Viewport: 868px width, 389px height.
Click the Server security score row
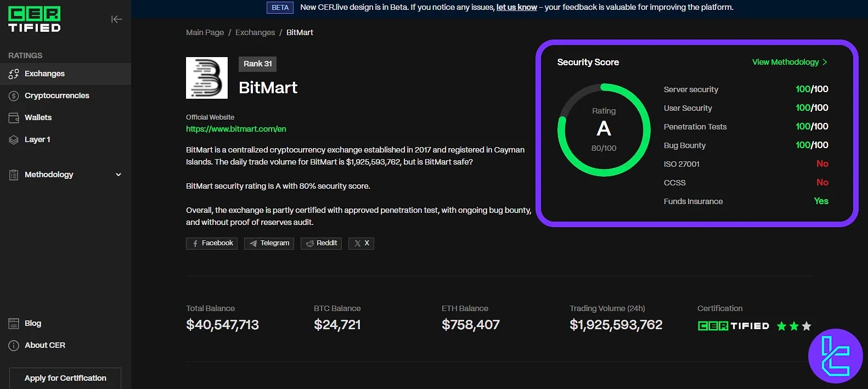tap(746, 89)
